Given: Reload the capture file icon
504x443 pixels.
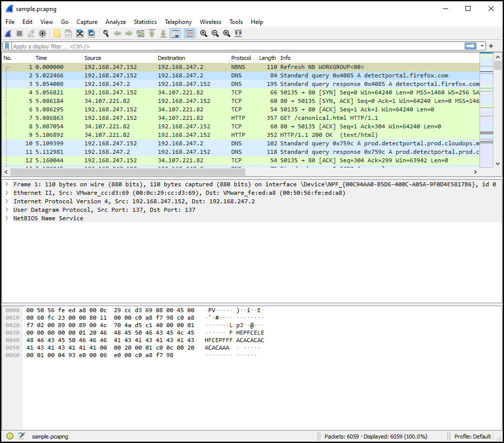Looking at the screenshot, I should pos(91,33).
